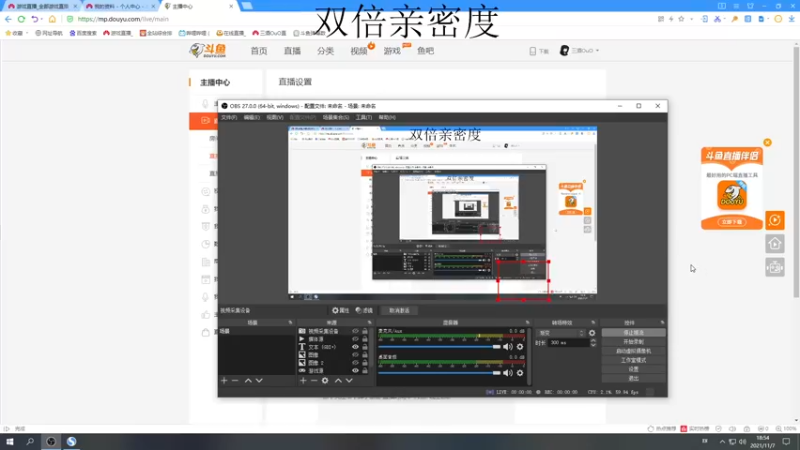Screen dimensions: 800x450
Task: Adjust the 麦克风/Aux volume slider
Action: point(439,347)
